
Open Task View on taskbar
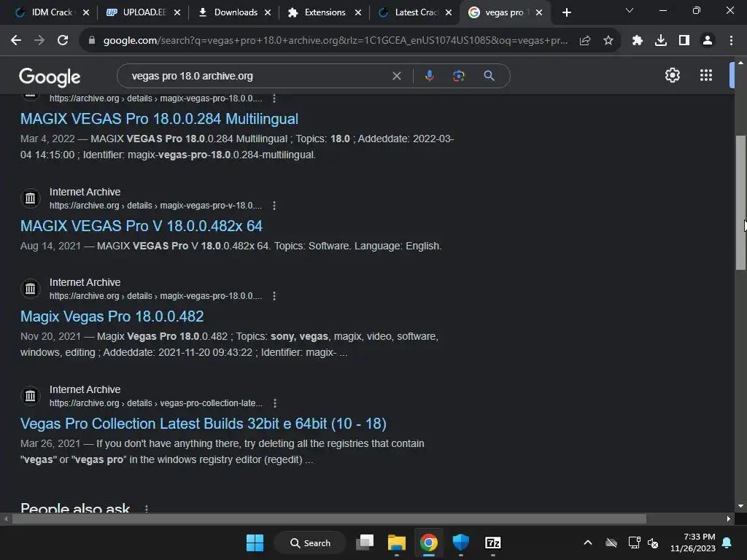pos(365,542)
